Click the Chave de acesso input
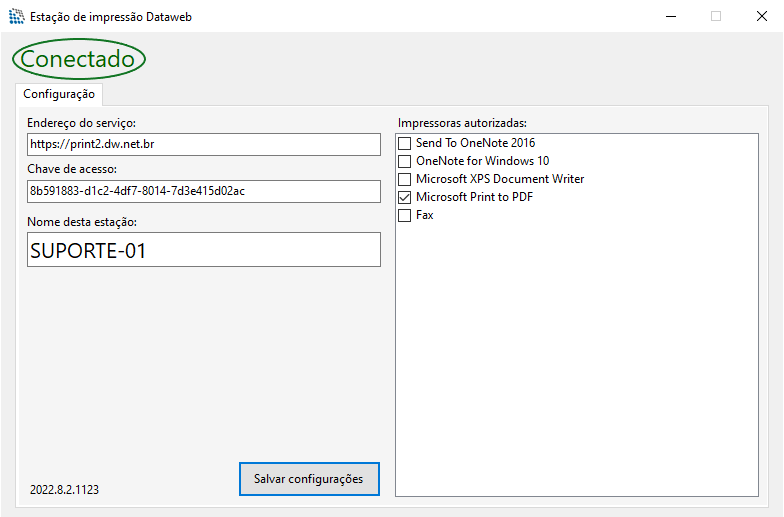Viewport: 784px width, 517px height. click(204, 191)
